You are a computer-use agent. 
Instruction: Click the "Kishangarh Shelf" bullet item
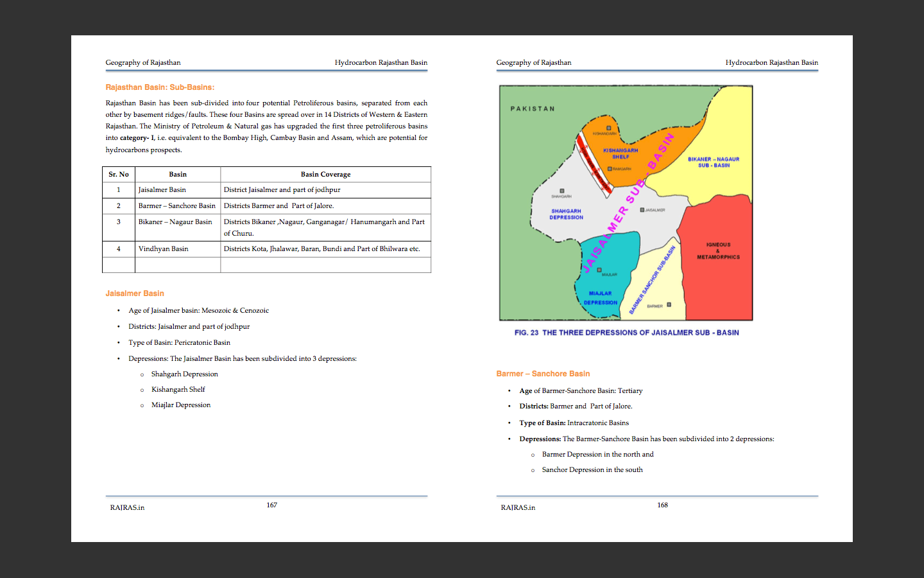pos(178,389)
